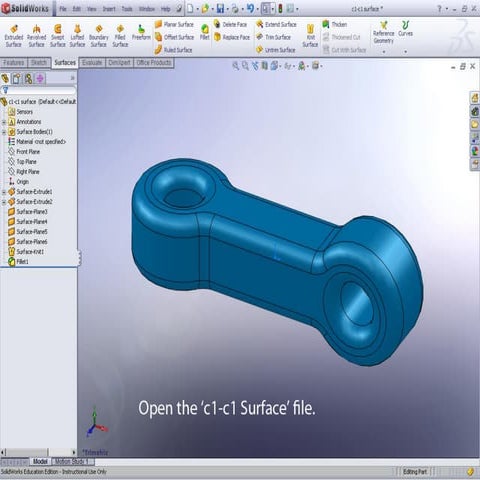The width and height of the screenshot is (480, 480).
Task: Expand the Surface Bodies(1) node
Action: [4, 132]
